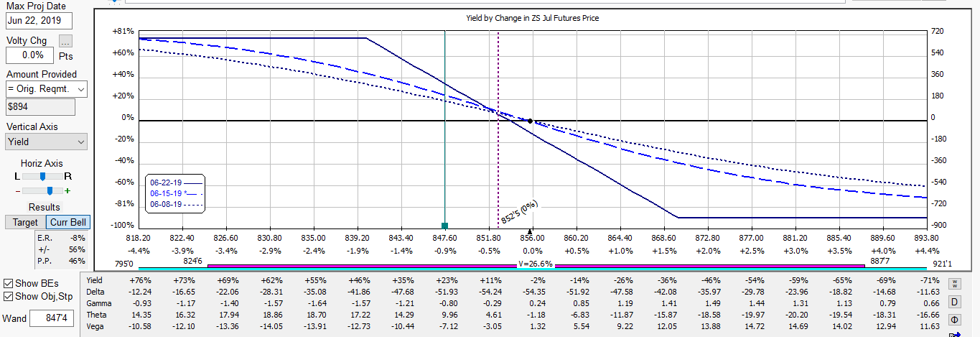Viewport: 980px width, 337px height.
Task: Click the 818.20 price label on the horizontal axis
Action: click(x=138, y=238)
